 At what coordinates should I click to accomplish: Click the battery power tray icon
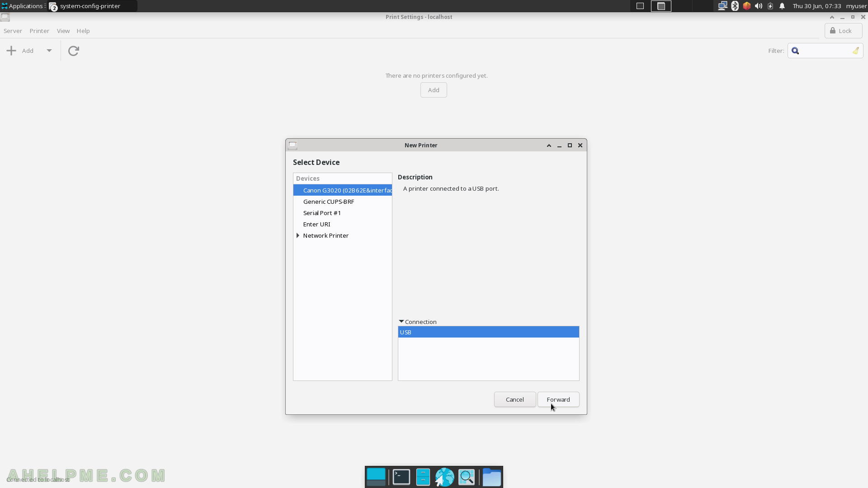770,6
